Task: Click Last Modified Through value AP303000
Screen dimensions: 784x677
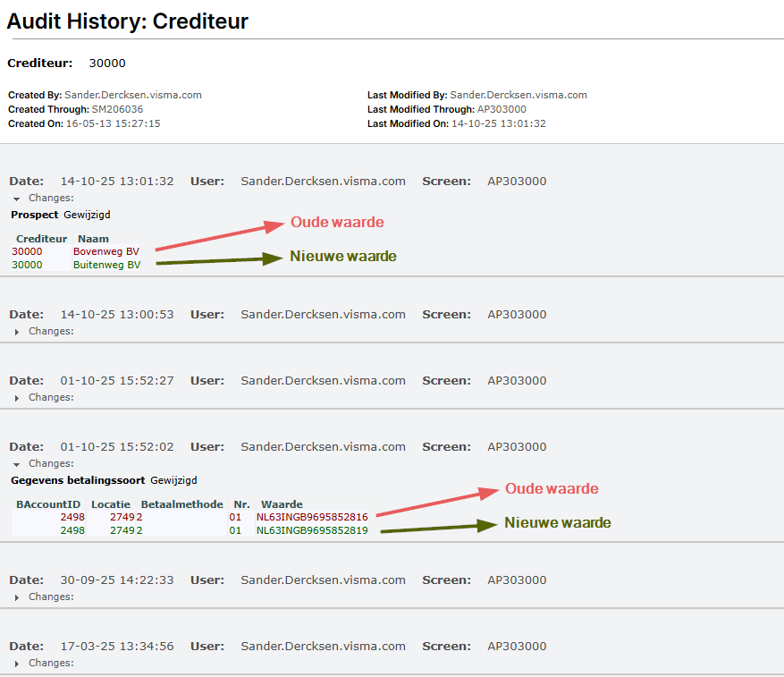Action: [x=502, y=109]
